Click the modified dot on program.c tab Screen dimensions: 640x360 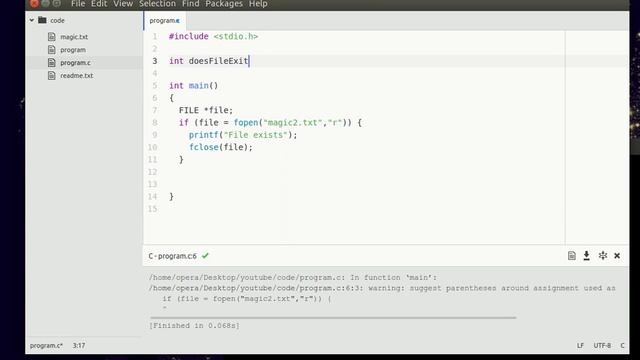pos(178,21)
